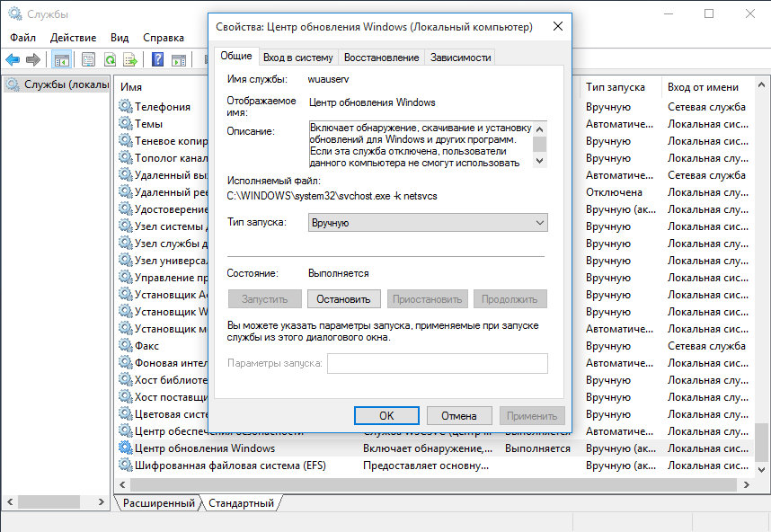
Task: Open the blue question mark Help icon
Action: click(157, 60)
